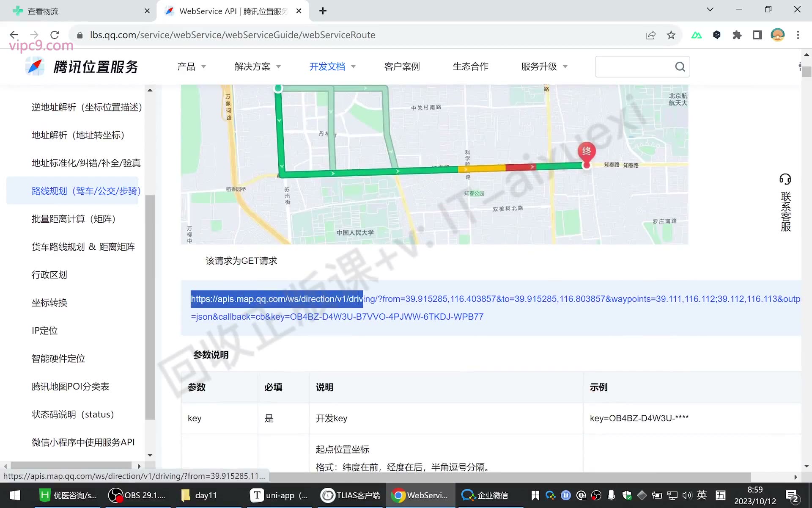Viewport: 812px width, 508px height.
Task: Open the 生态合作 nav item
Action: (470, 66)
